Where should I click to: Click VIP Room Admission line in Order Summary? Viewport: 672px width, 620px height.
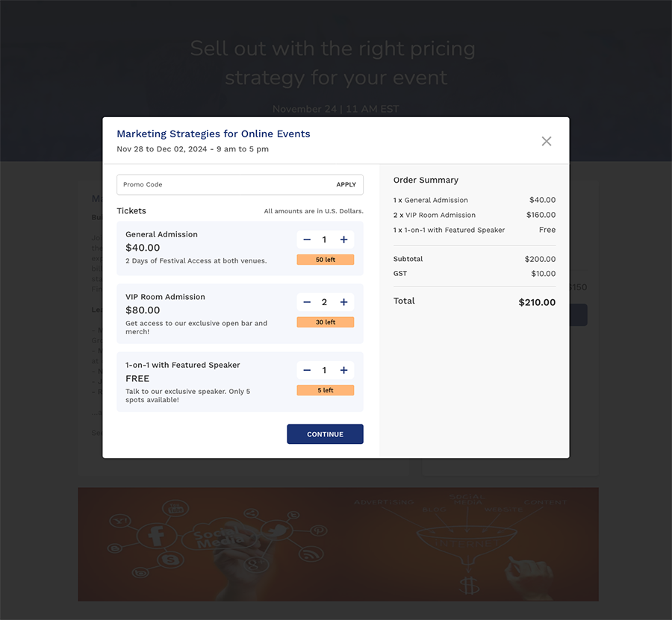[436, 215]
